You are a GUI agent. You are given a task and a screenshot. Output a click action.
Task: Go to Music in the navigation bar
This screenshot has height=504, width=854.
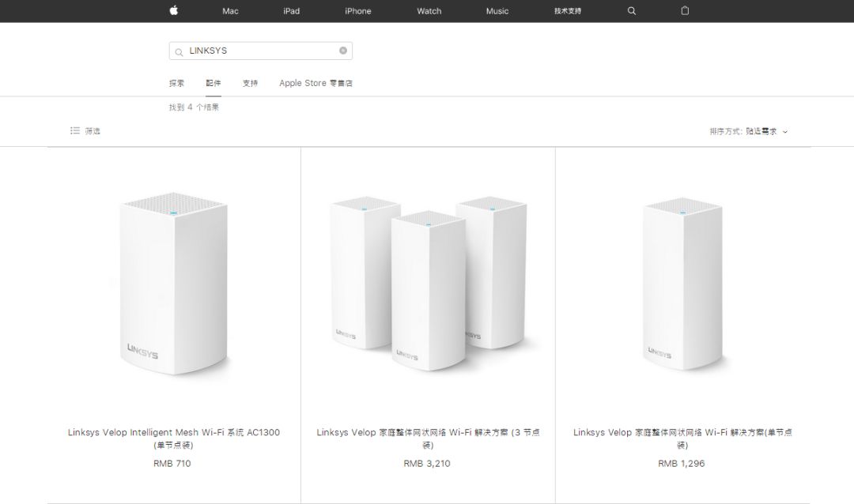coord(497,11)
